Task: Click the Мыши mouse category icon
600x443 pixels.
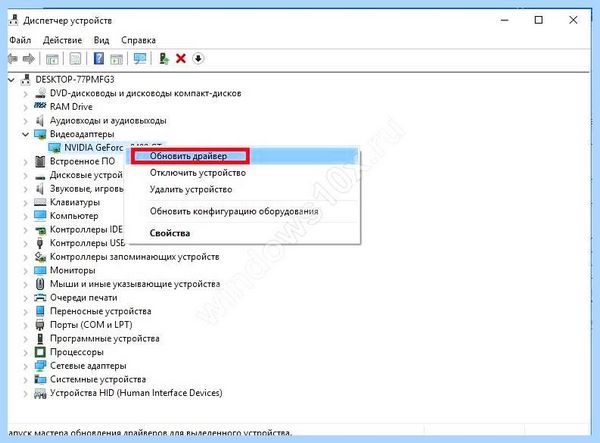Action: pos(40,284)
